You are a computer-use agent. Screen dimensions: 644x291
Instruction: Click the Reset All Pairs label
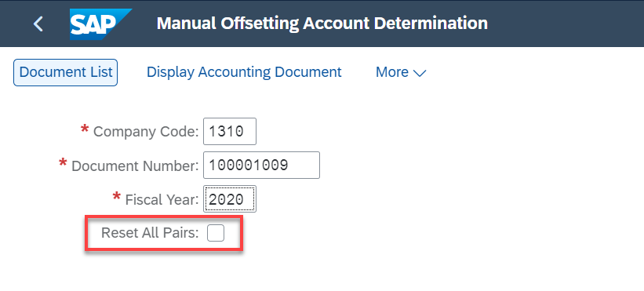(150, 233)
